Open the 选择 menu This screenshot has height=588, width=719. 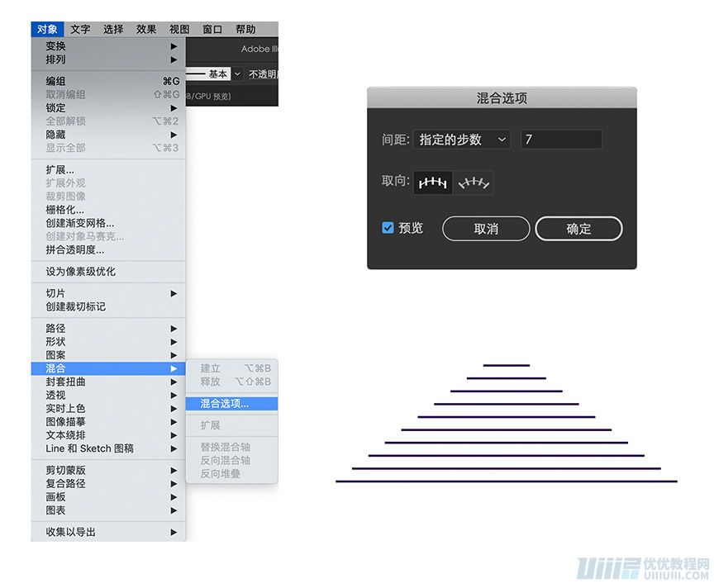113,30
